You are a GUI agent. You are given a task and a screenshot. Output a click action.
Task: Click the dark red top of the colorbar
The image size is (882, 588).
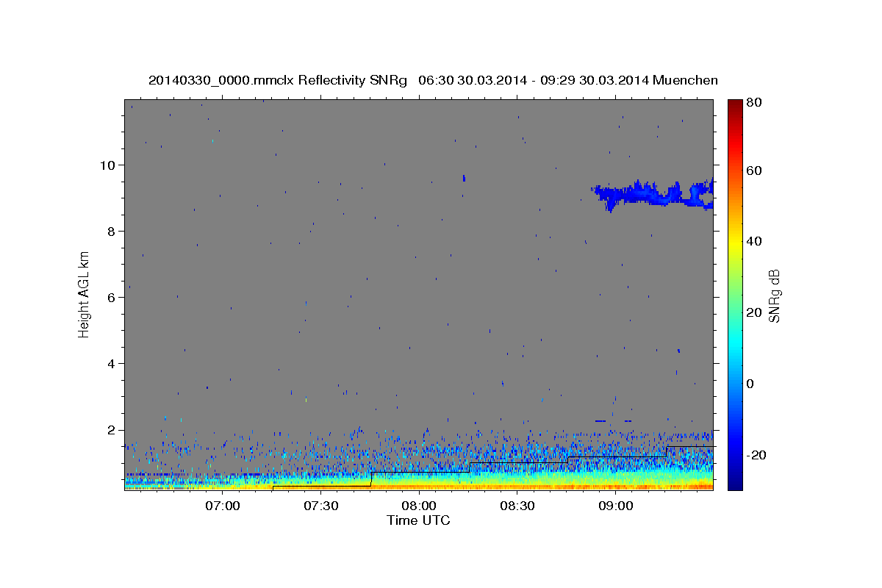coord(735,107)
